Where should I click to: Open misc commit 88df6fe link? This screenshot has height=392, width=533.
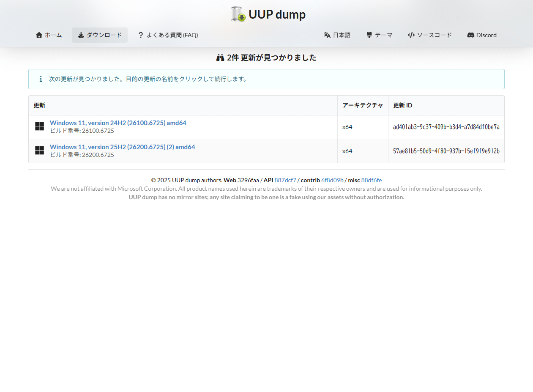pyautogui.click(x=371, y=180)
